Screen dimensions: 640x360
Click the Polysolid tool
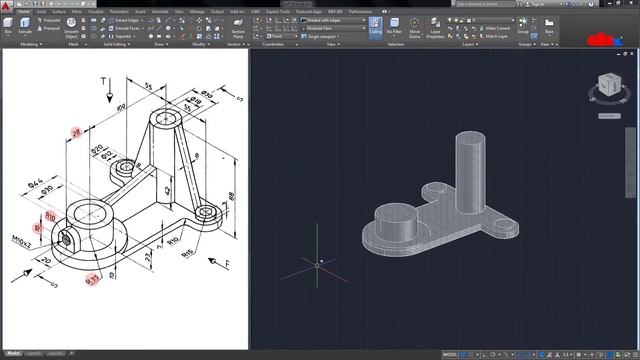click(49, 20)
